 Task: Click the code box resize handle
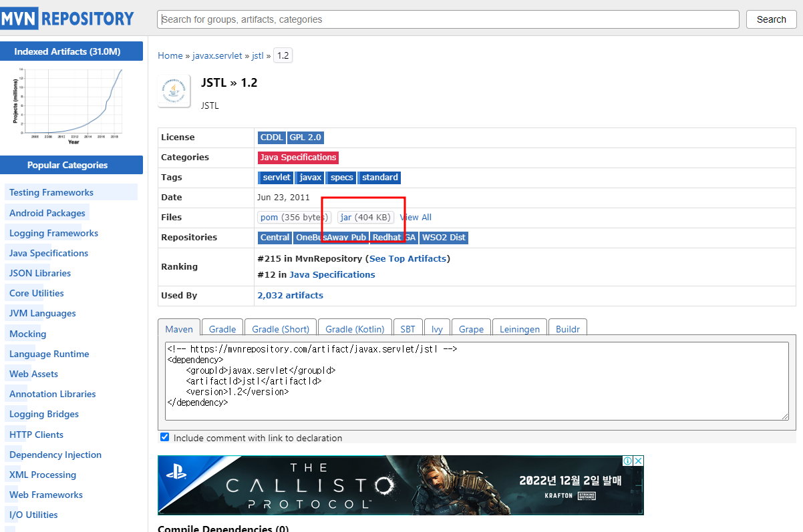coord(784,416)
